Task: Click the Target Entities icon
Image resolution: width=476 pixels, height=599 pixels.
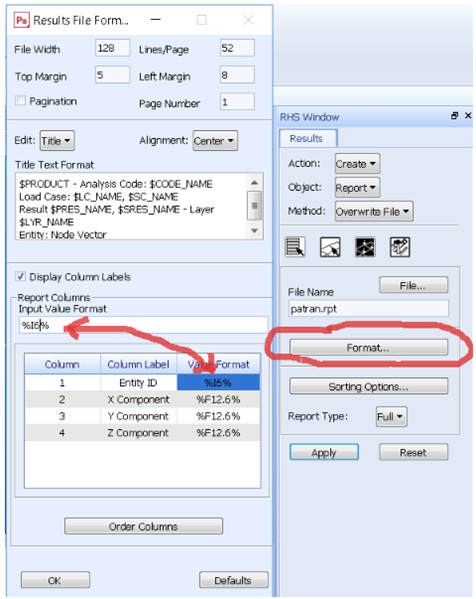Action: (x=330, y=247)
